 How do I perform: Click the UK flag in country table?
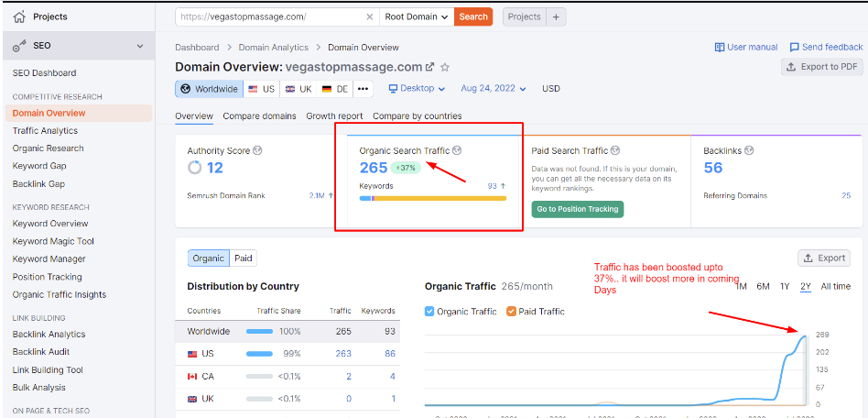click(192, 399)
